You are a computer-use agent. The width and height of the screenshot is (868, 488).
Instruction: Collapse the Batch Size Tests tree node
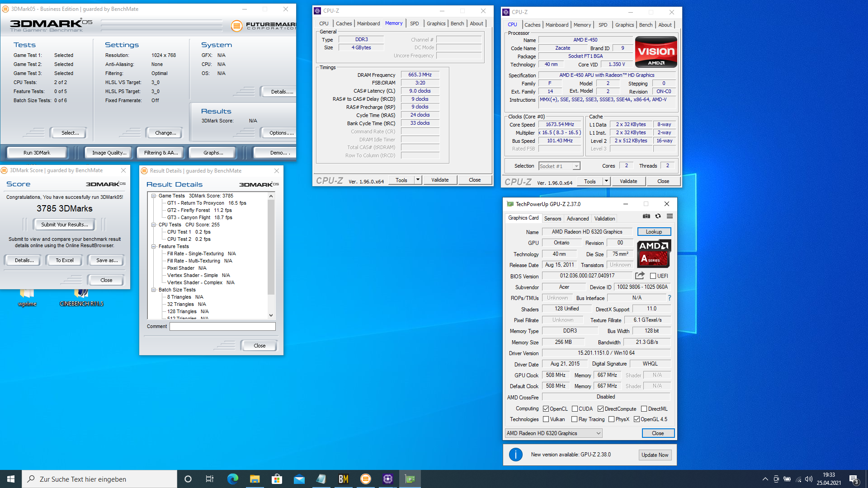tap(154, 290)
